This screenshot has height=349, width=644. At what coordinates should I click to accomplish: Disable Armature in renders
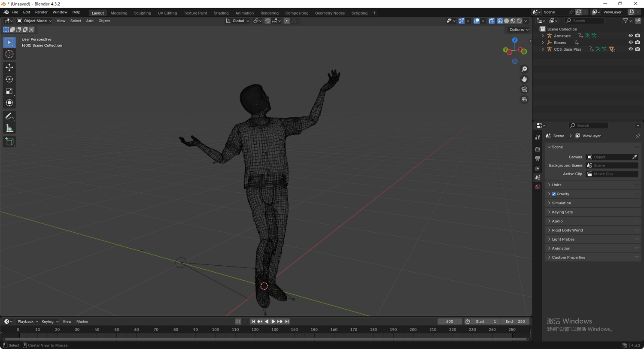click(638, 36)
